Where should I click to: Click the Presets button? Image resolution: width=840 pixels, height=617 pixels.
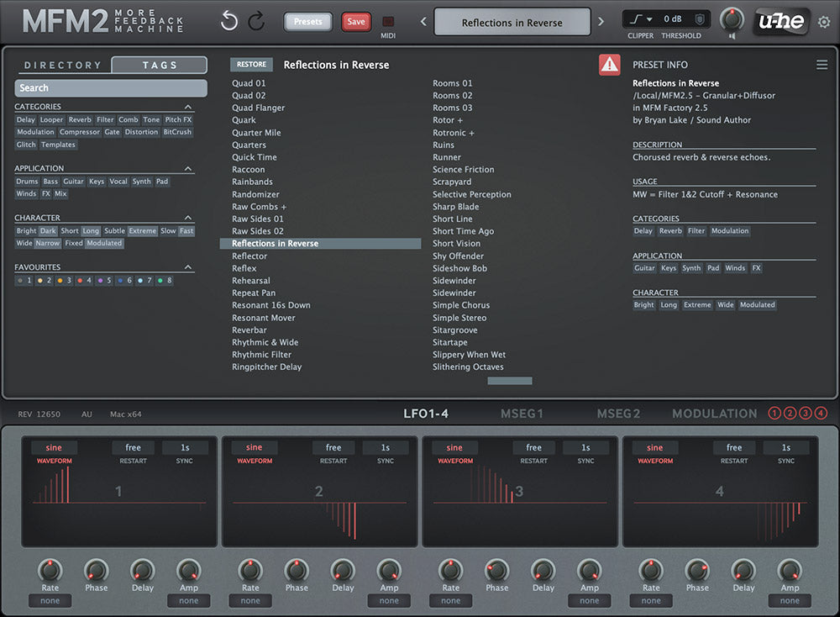(x=308, y=22)
